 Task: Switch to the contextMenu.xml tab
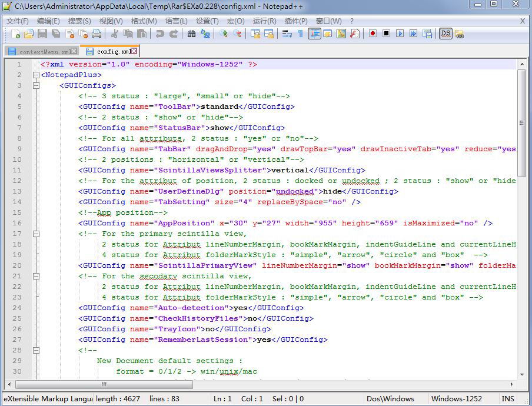pyautogui.click(x=42, y=52)
